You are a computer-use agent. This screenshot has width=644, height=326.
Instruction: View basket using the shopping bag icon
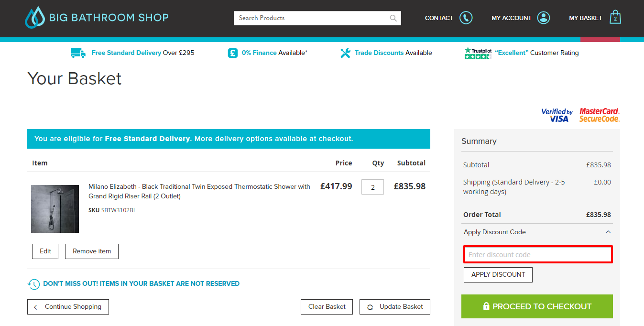615,17
